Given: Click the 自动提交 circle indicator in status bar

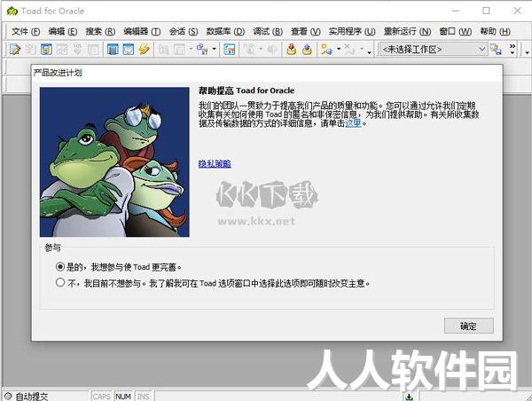Looking at the screenshot, I should pyautogui.click(x=8, y=396).
